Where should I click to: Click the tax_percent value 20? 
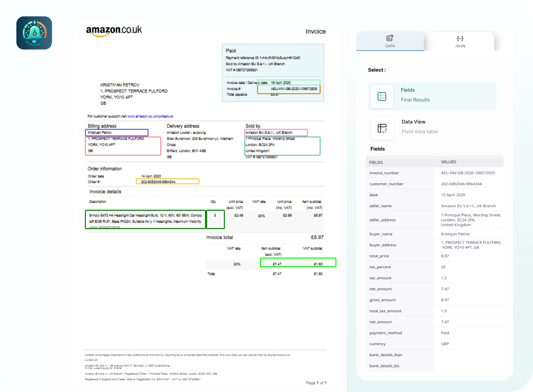tap(443, 267)
